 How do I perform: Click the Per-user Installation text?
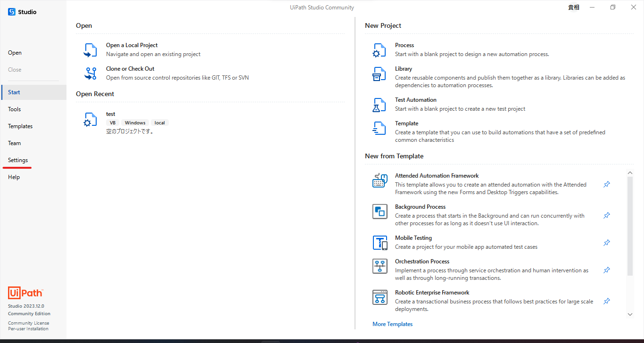[28, 329]
